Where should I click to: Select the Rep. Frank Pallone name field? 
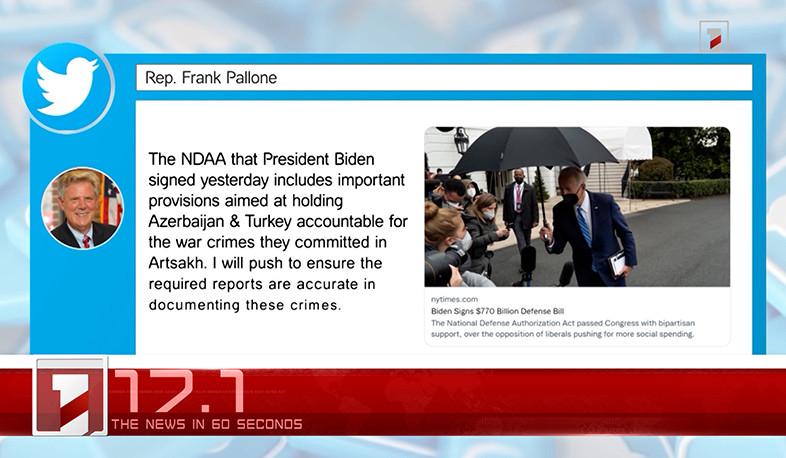coord(443,78)
